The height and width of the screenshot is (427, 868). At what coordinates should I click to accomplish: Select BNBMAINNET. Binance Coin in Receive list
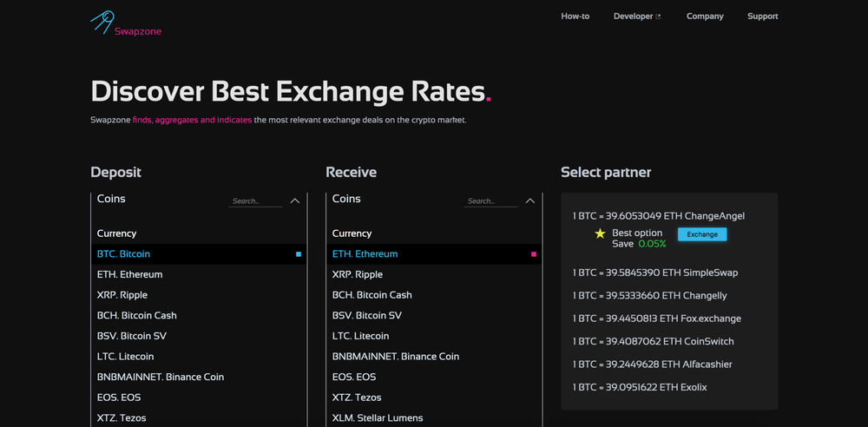coord(434,357)
